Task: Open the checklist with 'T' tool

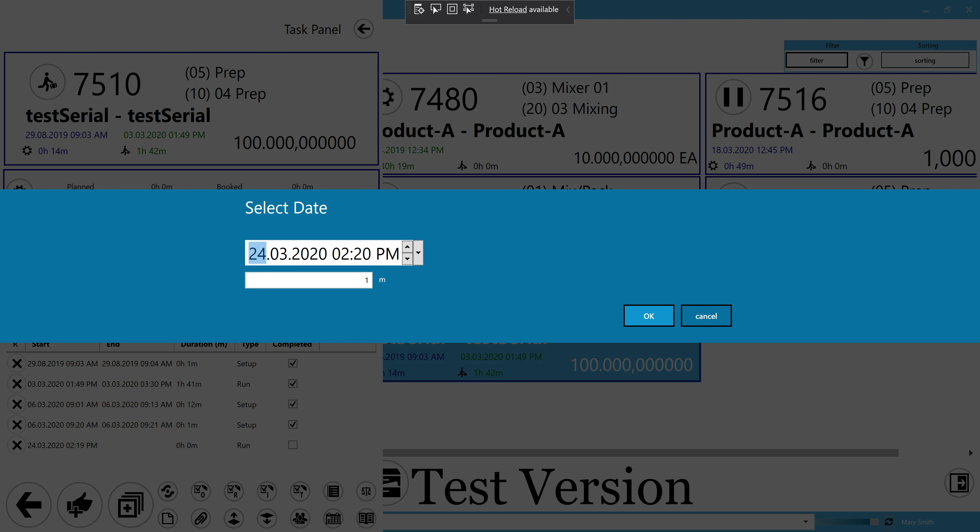Action: 299,491
